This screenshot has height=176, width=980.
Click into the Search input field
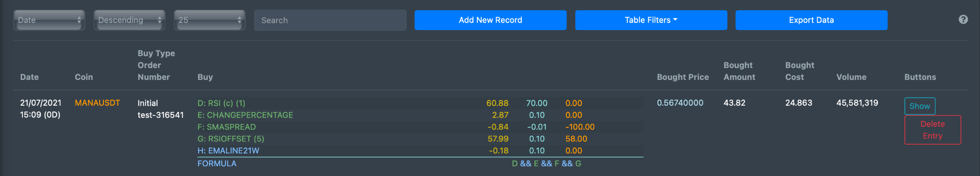330,20
